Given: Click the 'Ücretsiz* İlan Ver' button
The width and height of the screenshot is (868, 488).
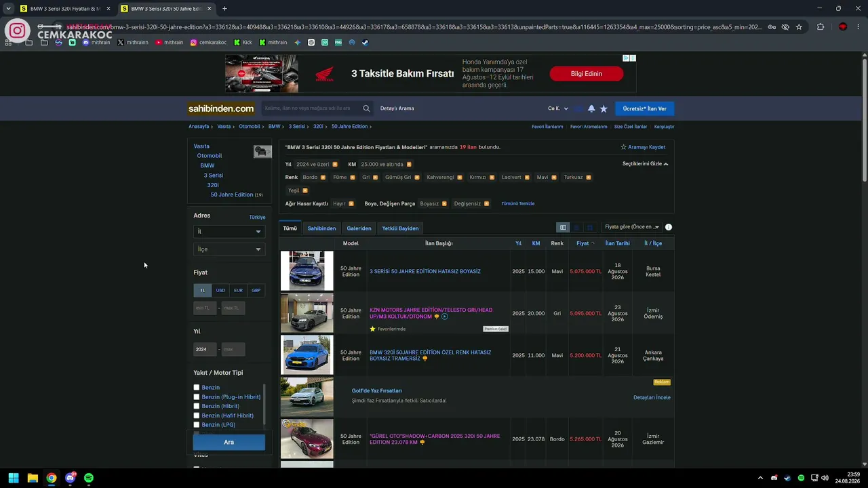Looking at the screenshot, I should click(644, 108).
